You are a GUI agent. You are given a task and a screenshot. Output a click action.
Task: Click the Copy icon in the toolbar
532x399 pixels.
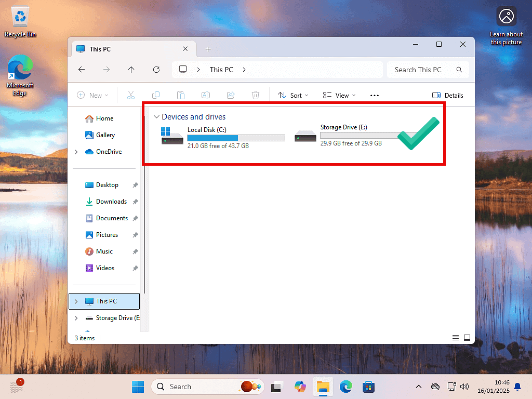click(x=155, y=95)
